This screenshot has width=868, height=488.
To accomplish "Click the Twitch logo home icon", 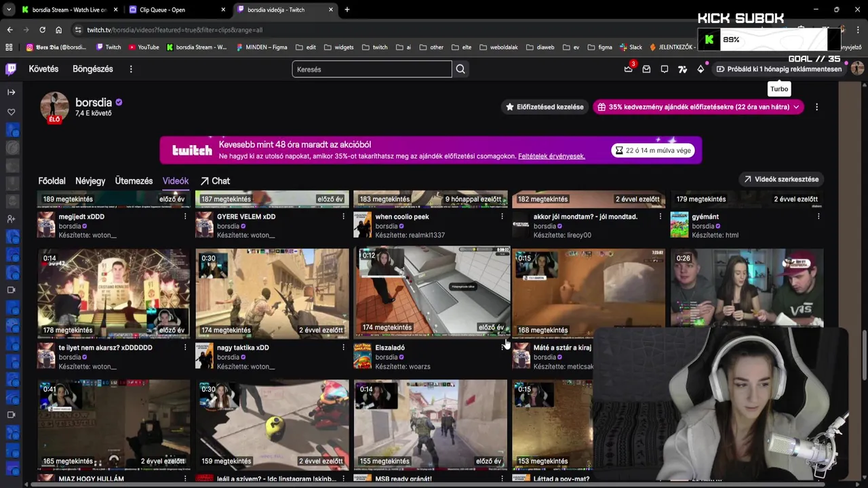I will coord(12,69).
